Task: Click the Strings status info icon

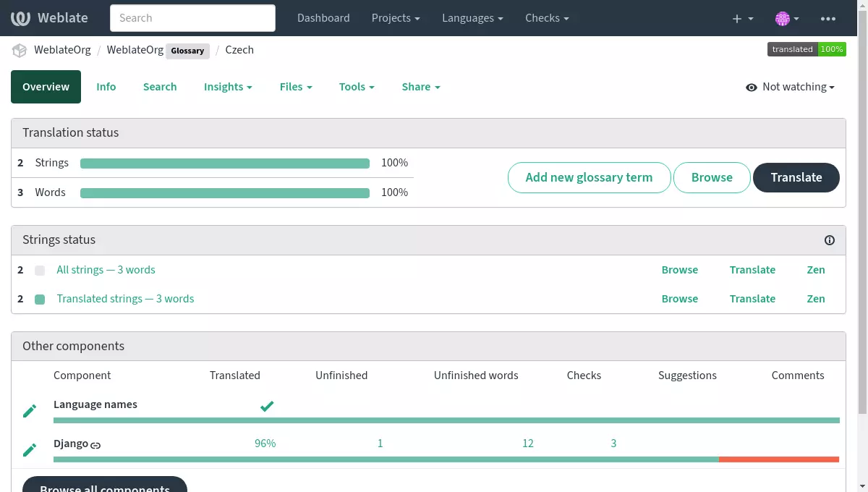Action: 830,240
